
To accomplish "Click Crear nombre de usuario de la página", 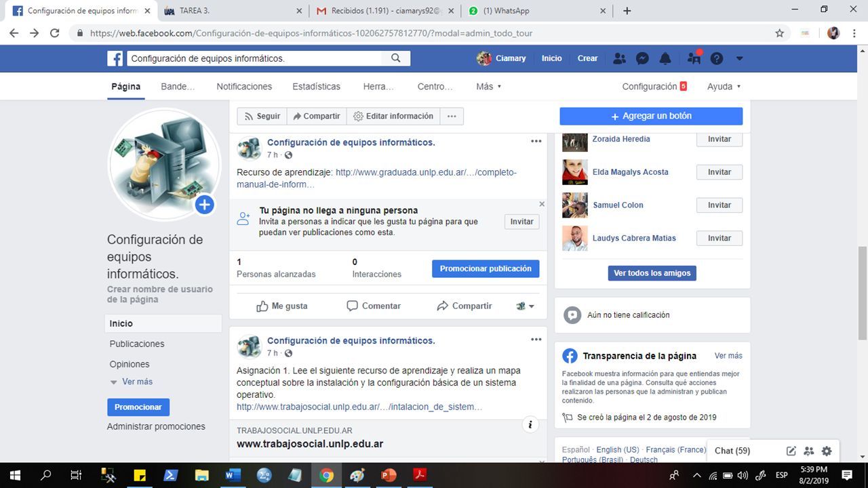I will [160, 294].
